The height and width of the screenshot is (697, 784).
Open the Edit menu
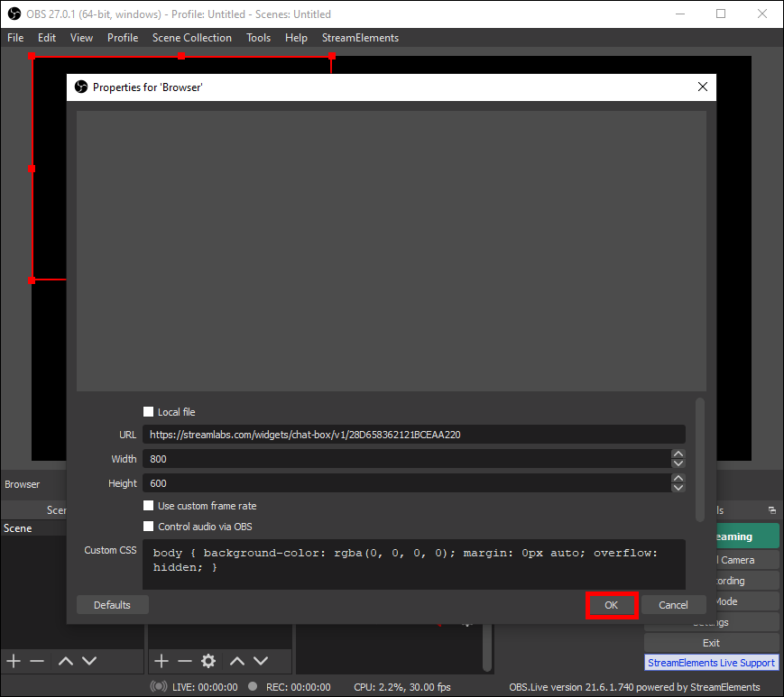47,38
